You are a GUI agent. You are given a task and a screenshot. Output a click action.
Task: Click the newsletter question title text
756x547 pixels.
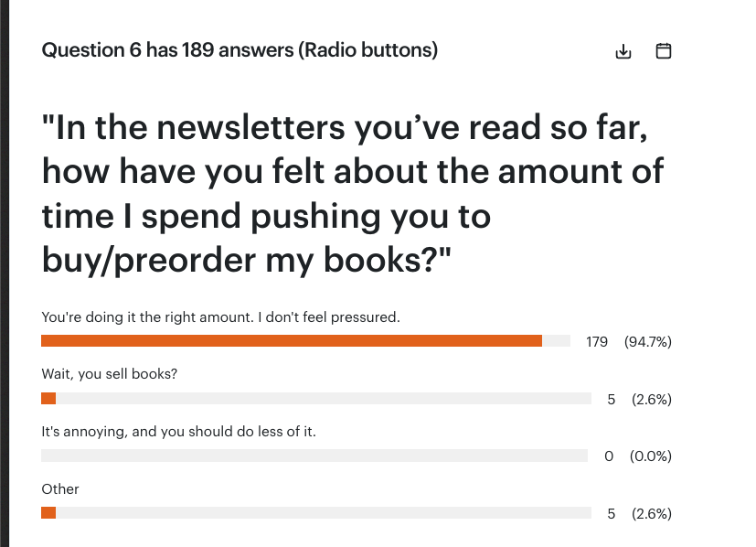353,193
